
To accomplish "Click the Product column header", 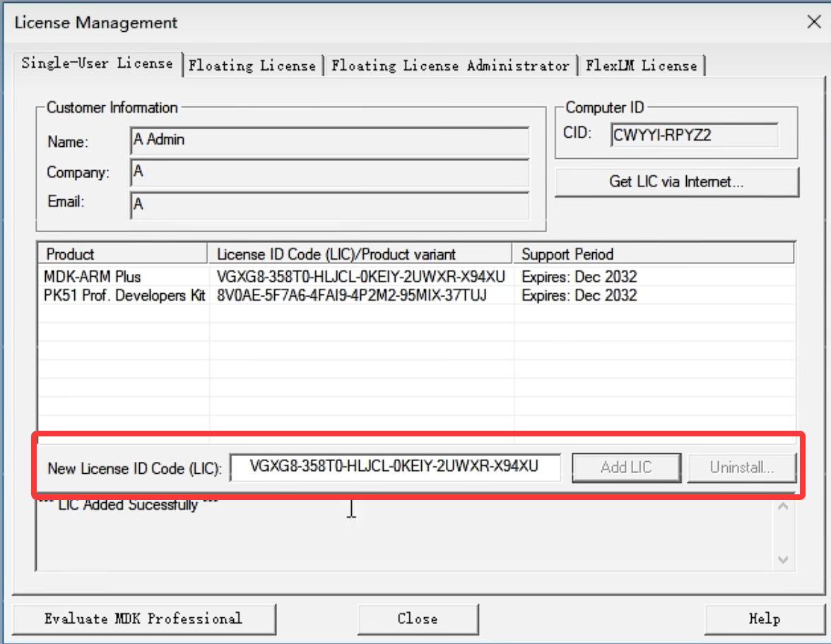I will click(x=122, y=254).
